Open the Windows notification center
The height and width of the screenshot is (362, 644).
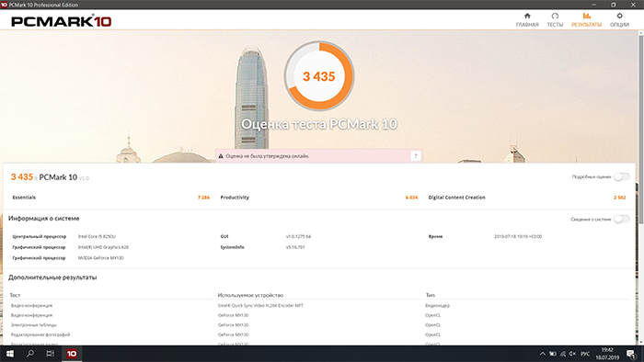coord(631,354)
